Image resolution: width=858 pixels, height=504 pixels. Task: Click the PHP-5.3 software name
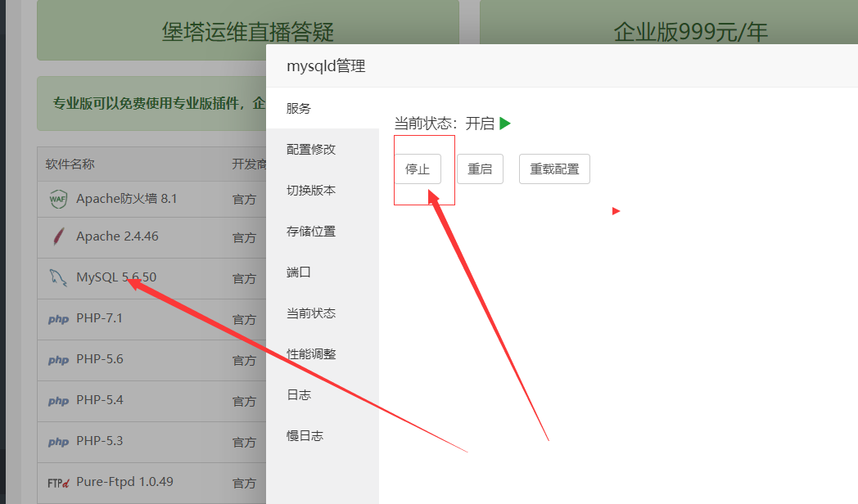coord(100,441)
